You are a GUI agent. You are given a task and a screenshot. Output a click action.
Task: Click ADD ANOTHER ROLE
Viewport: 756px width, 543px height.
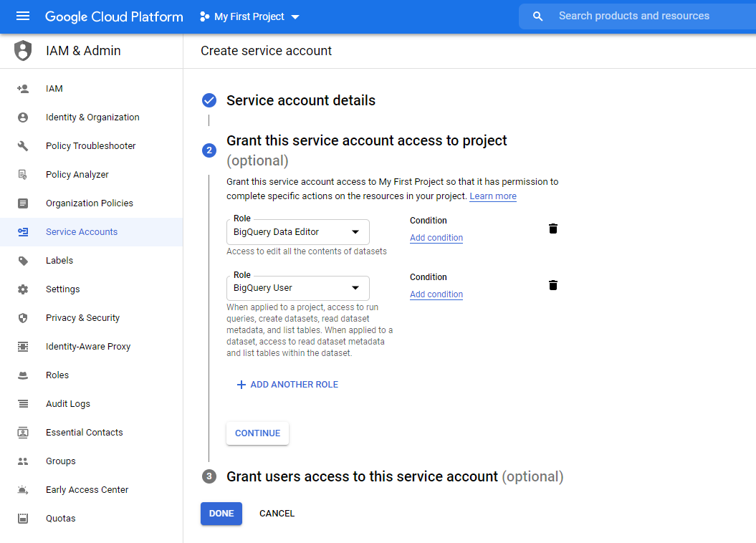287,385
